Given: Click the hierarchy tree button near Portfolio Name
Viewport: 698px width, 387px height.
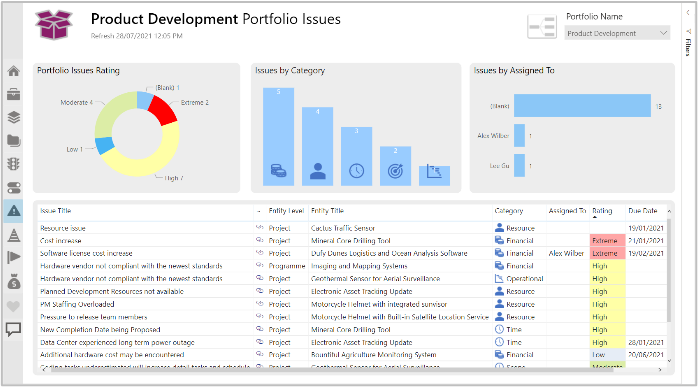Looking at the screenshot, I should pos(542,27).
